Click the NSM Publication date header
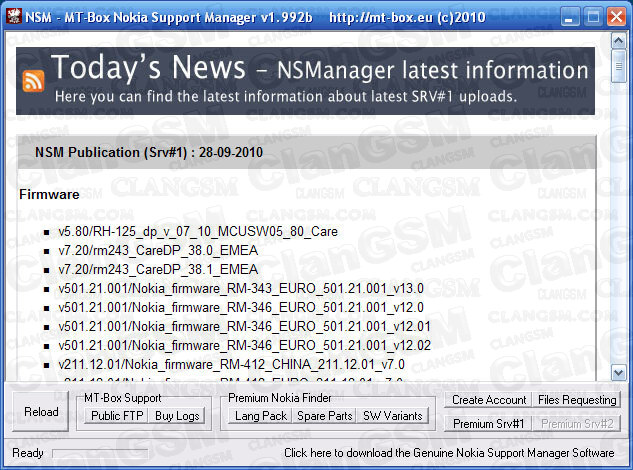 pos(149,153)
